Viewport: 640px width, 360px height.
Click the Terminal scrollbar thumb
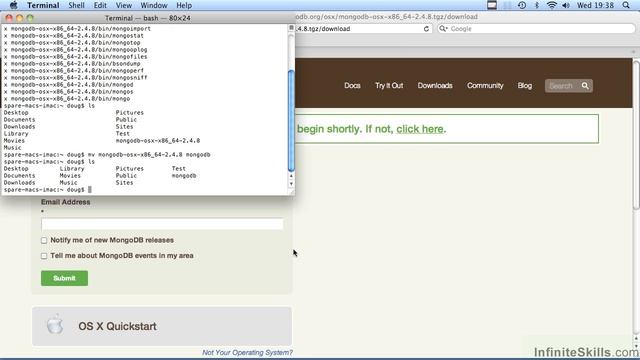291,121
